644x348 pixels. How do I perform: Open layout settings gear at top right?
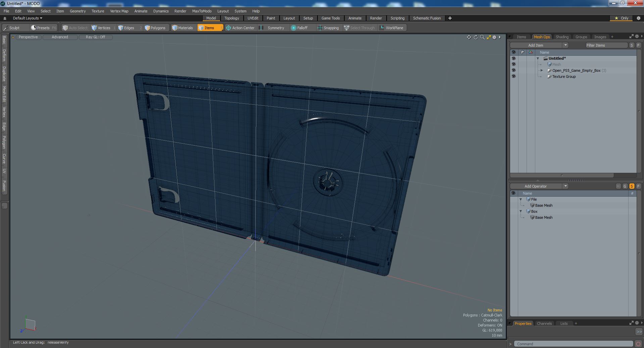[638, 18]
